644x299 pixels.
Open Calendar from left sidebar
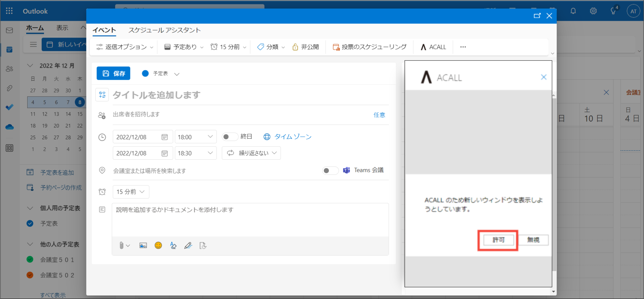click(x=9, y=50)
